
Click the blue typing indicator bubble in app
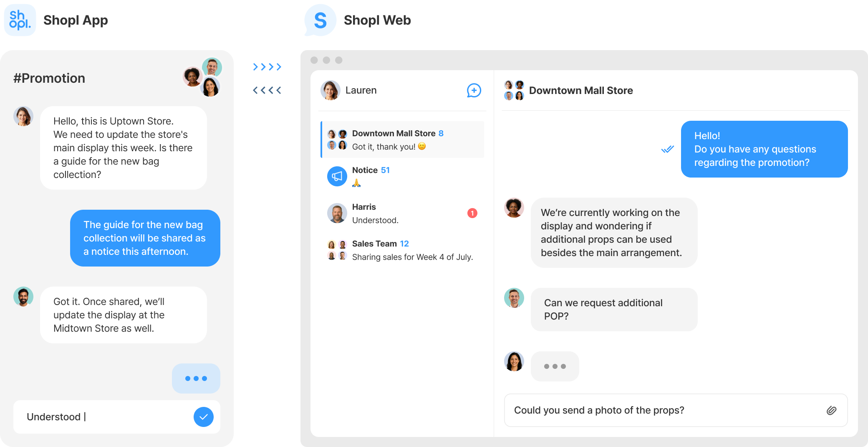tap(196, 378)
